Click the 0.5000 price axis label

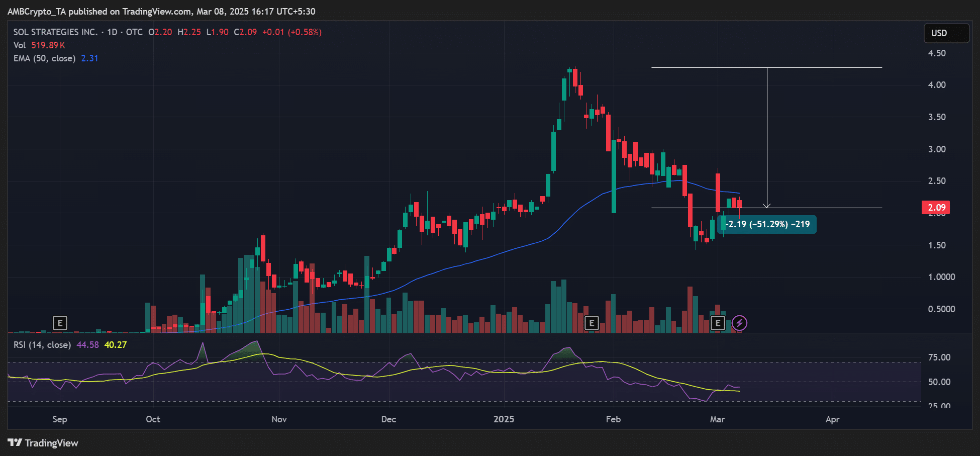point(941,309)
